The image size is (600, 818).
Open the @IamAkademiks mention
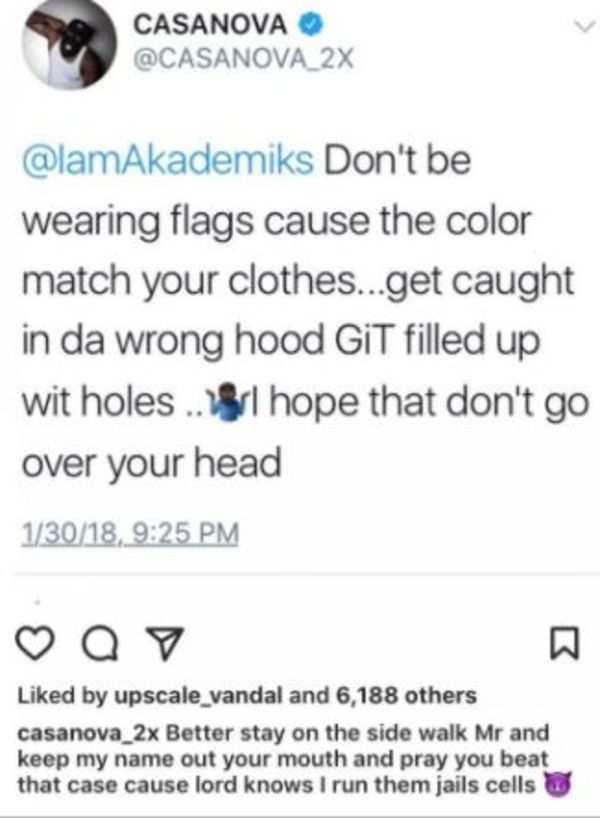click(167, 160)
